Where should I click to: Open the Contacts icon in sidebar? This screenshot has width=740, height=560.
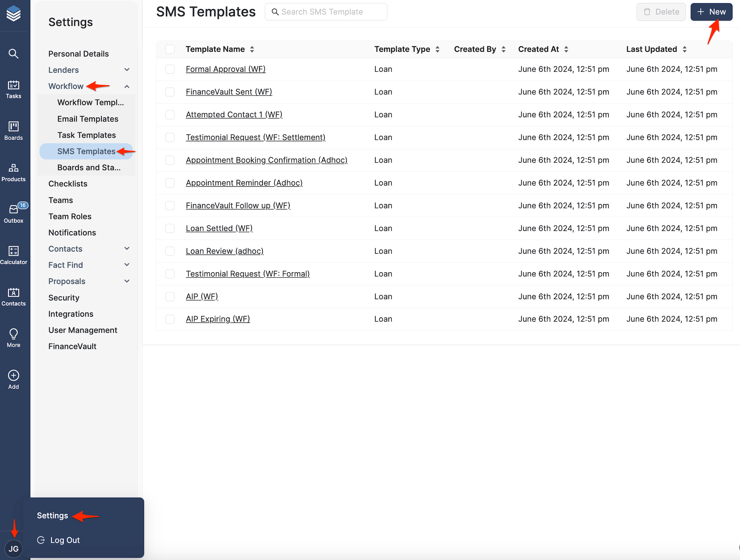(x=13, y=295)
